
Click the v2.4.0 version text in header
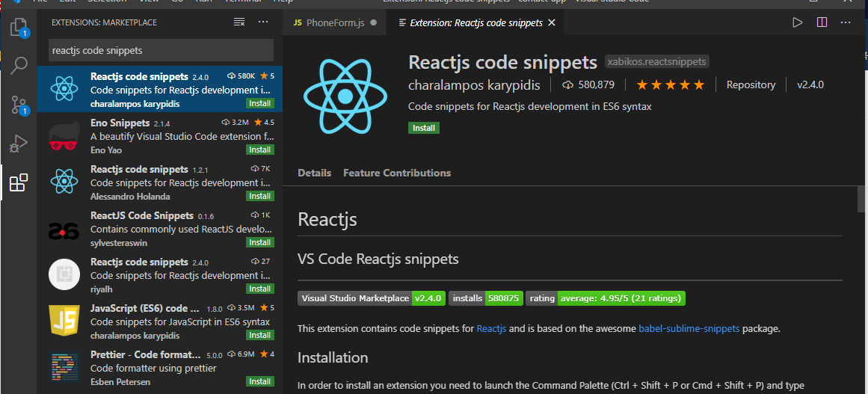810,84
